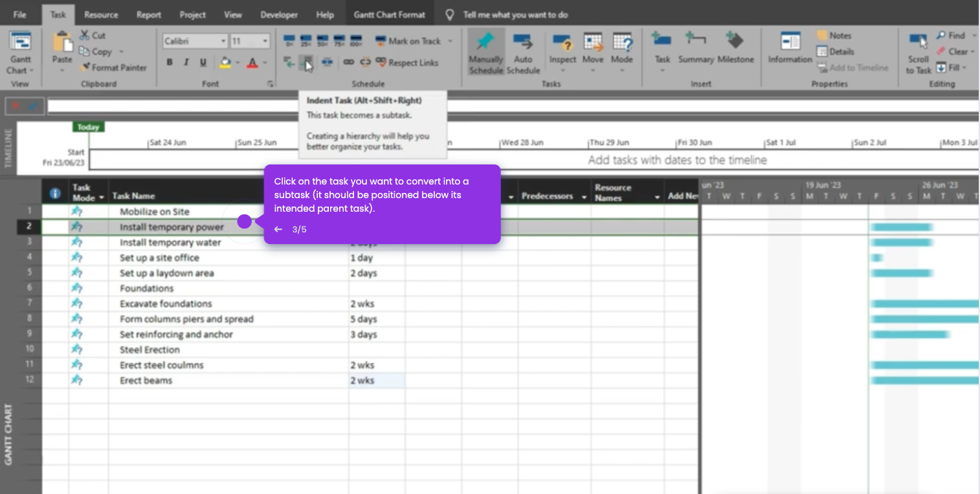The image size is (980, 494).
Task: Toggle underline formatting
Action: 203,62
